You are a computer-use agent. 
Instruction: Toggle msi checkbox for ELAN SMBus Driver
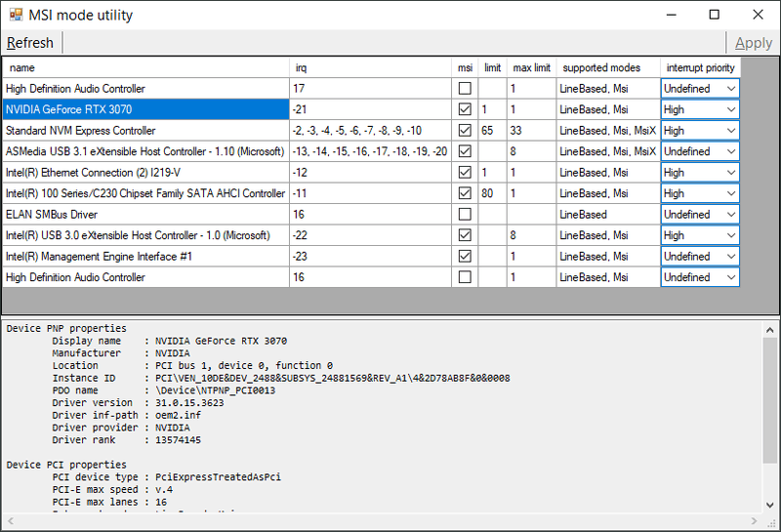[x=465, y=214]
